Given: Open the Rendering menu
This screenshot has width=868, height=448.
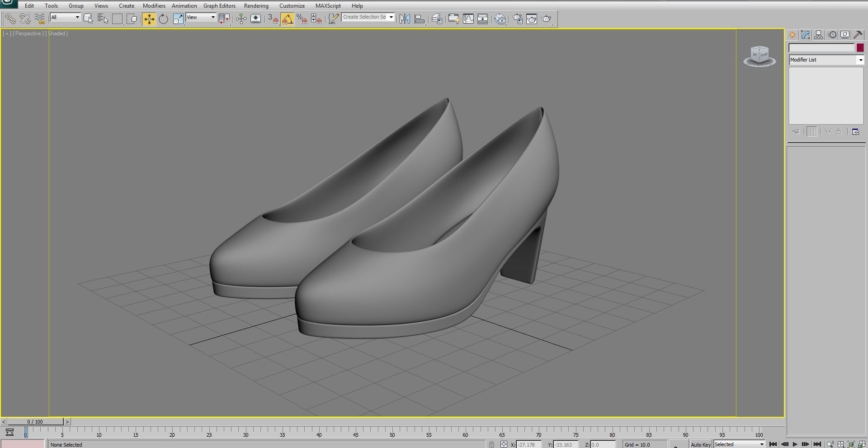Looking at the screenshot, I should pyautogui.click(x=256, y=6).
